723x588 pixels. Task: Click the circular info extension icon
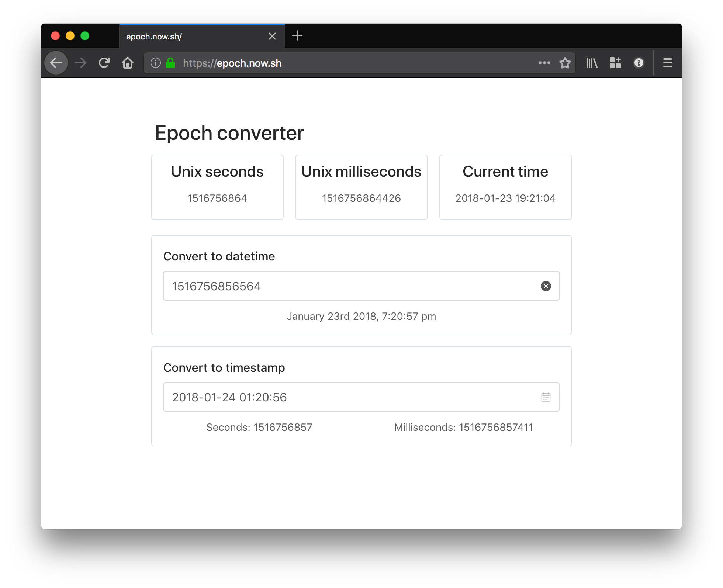point(639,63)
